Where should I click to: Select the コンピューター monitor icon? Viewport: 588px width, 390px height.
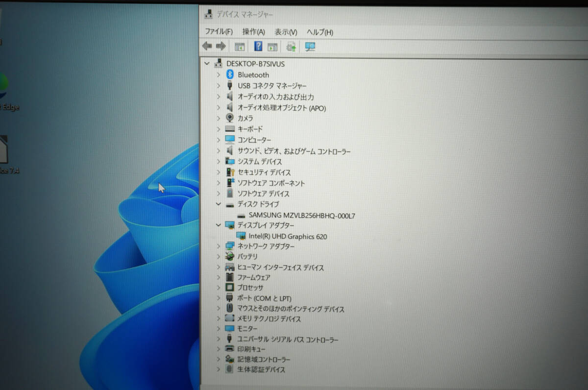click(230, 140)
